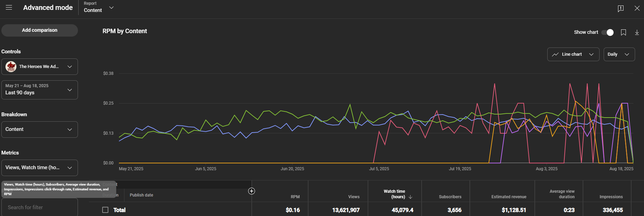Click the RPM by Content title
This screenshot has height=216, width=644.
coord(125,31)
